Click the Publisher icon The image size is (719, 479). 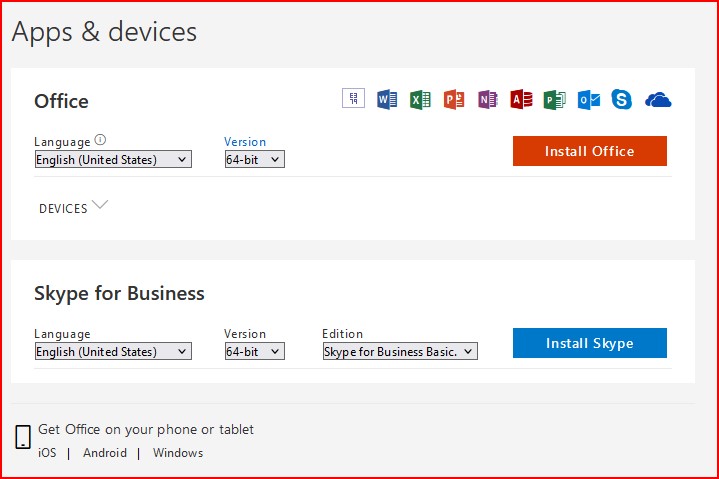tap(554, 99)
